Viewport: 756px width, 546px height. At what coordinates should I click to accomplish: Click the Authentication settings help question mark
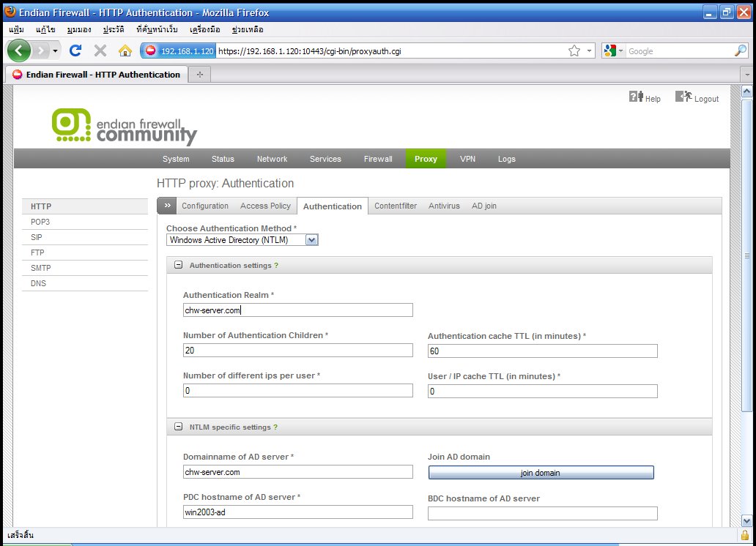tap(276, 266)
